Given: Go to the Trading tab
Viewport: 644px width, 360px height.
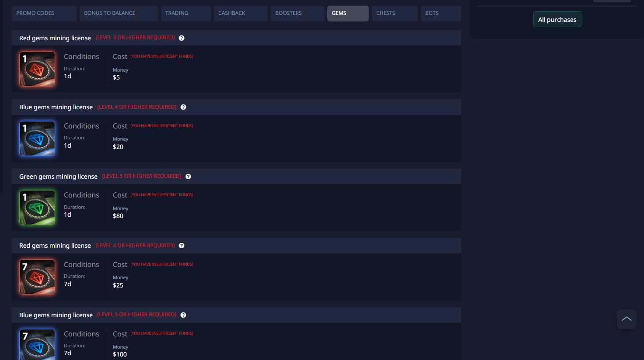Looking at the screenshot, I should [185, 14].
